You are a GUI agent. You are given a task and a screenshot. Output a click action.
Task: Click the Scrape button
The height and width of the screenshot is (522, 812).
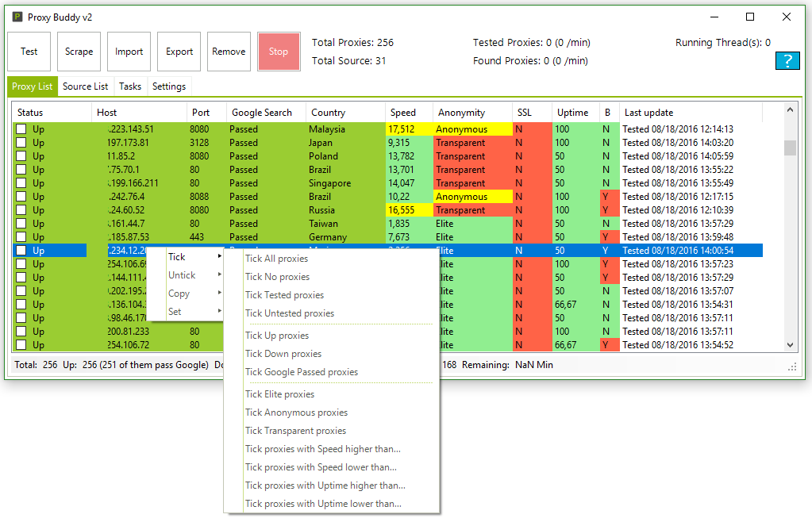(x=79, y=52)
